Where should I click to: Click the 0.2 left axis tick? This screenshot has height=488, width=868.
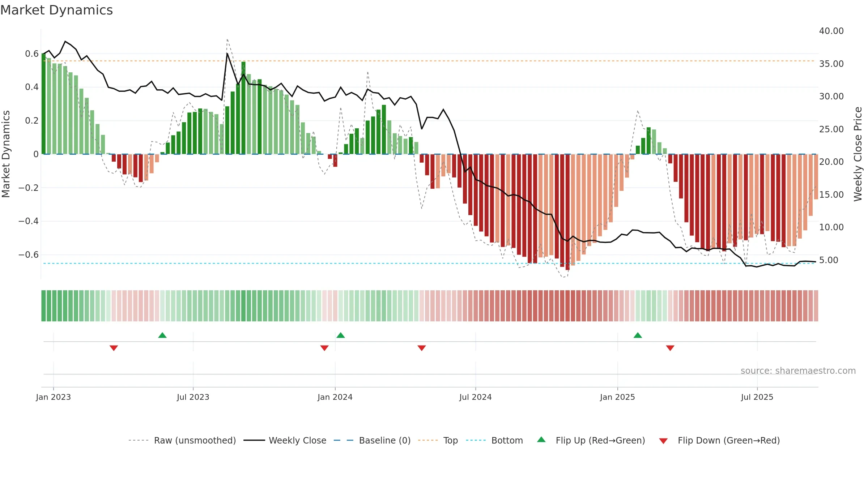tap(32, 121)
